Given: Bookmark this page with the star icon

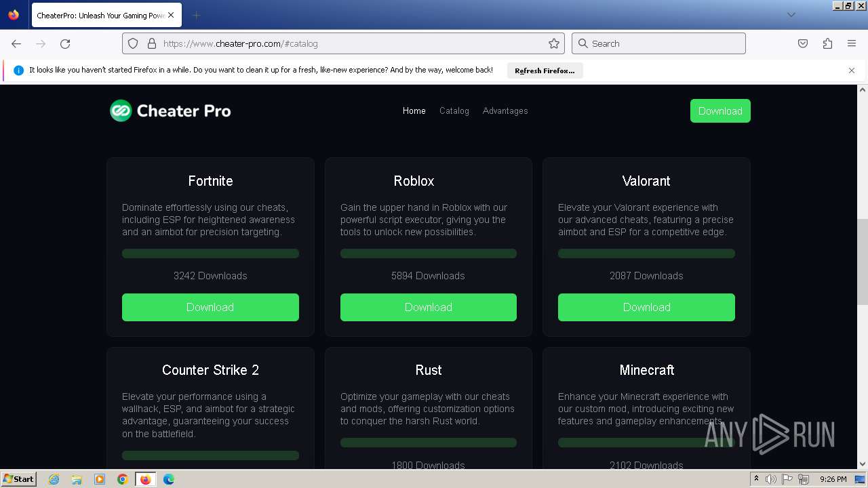Looking at the screenshot, I should click(x=554, y=43).
